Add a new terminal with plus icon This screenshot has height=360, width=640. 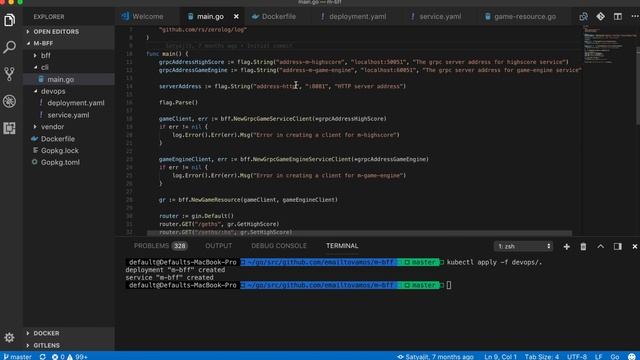[567, 247]
